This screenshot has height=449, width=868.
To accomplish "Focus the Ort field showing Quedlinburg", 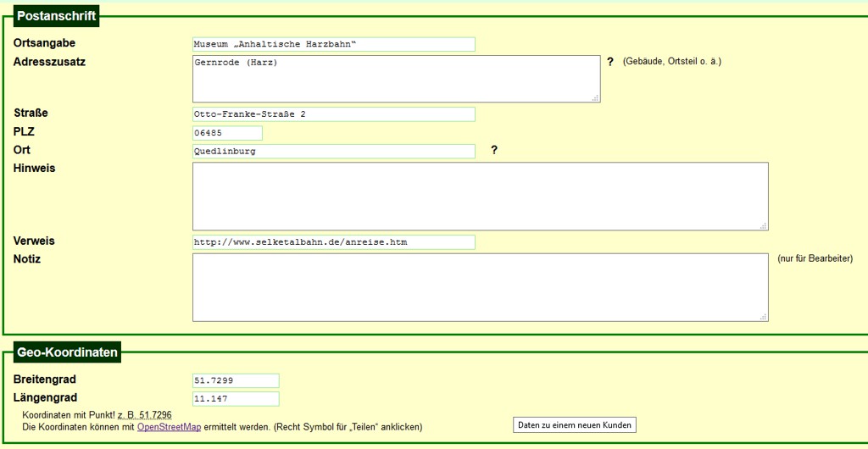I will (x=333, y=152).
